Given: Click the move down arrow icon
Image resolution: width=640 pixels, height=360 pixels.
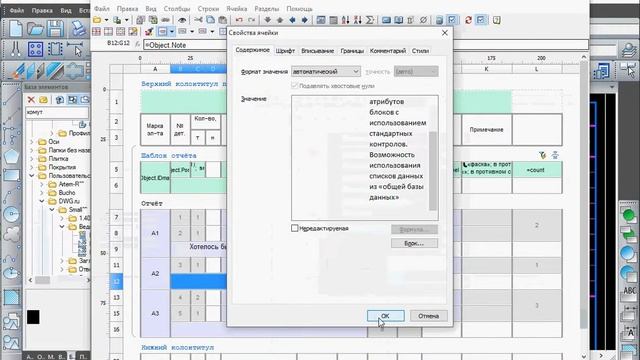Looking at the screenshot, I should tap(268, 20).
